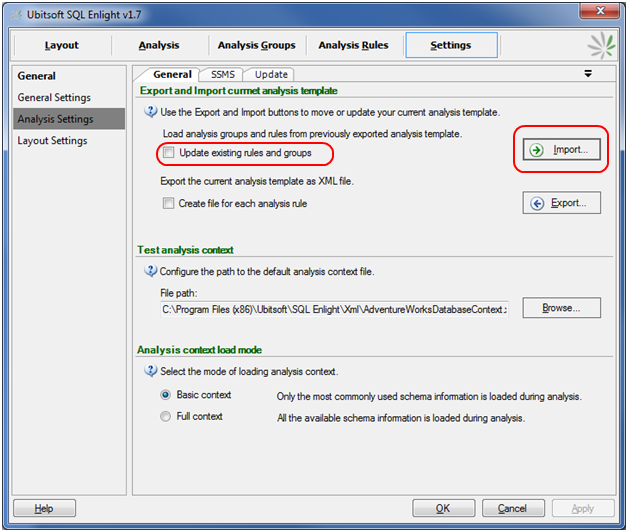Viewport: 628px width, 532px height.
Task: Confirm with the OK button
Action: click(x=443, y=509)
